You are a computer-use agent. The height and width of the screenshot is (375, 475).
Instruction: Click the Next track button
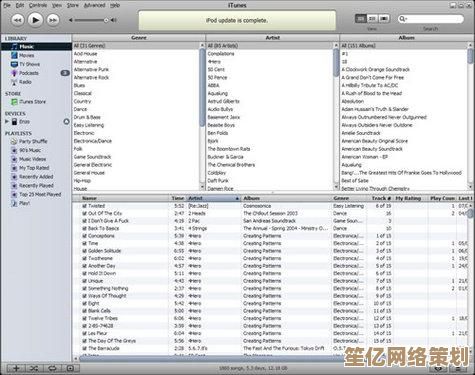(52, 20)
